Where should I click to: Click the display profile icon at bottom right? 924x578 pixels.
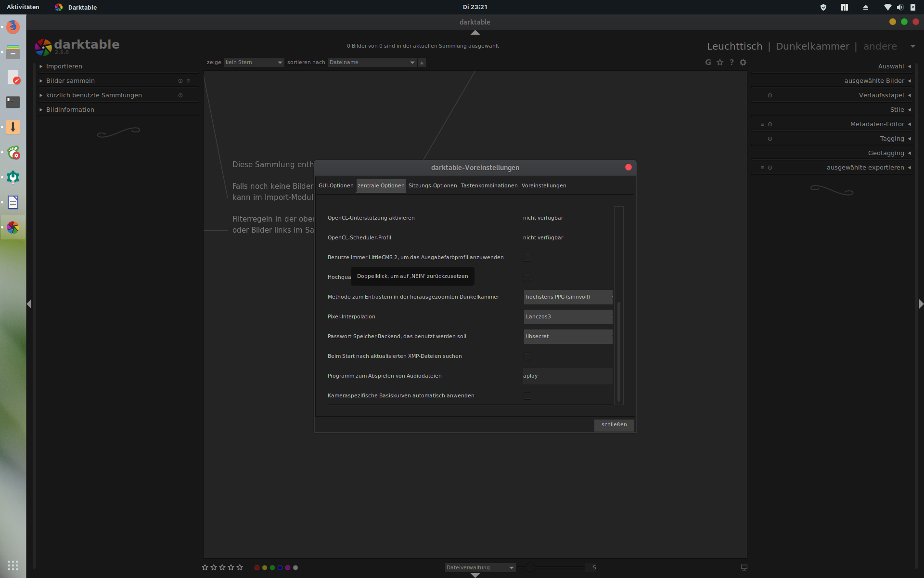pos(744,567)
